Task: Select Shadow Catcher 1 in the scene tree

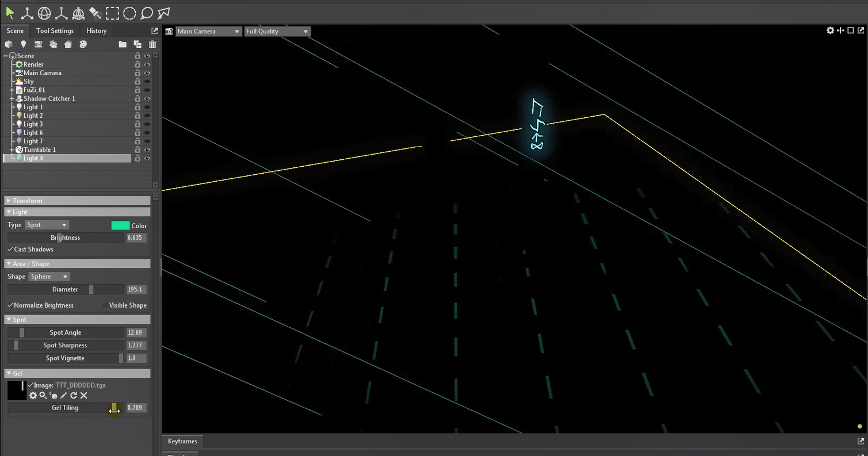Action: (x=49, y=98)
